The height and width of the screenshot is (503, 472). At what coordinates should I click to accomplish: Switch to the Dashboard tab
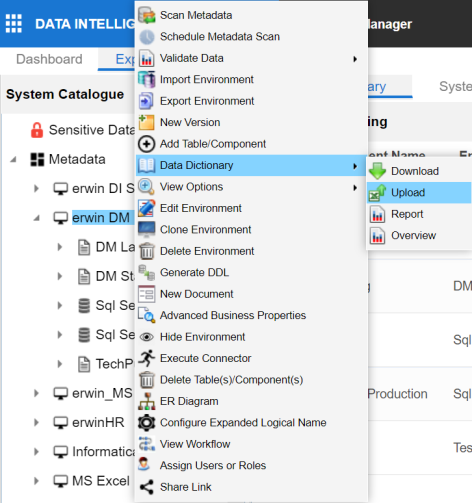pyautogui.click(x=49, y=59)
